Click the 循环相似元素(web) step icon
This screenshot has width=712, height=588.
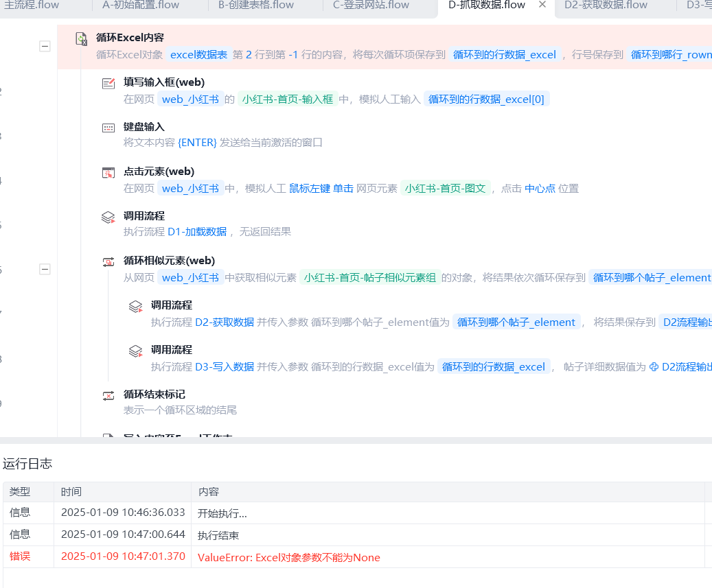pos(108,261)
